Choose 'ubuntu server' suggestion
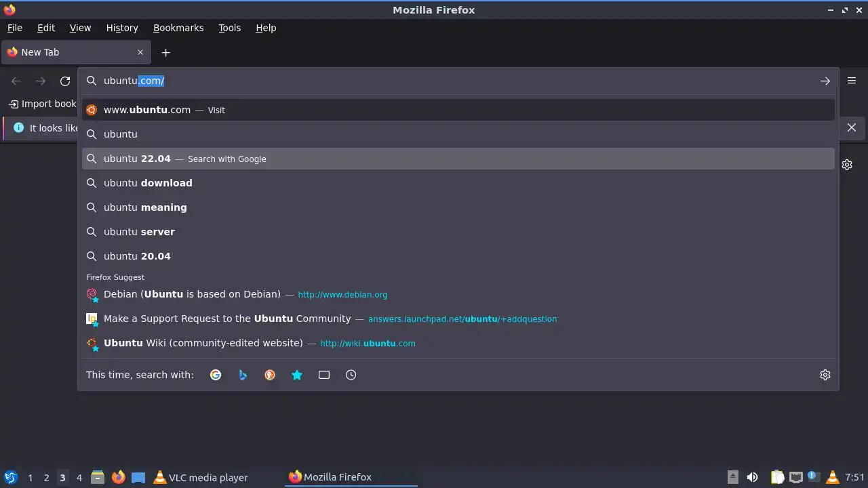Viewport: 868px width, 488px height. [x=458, y=232]
